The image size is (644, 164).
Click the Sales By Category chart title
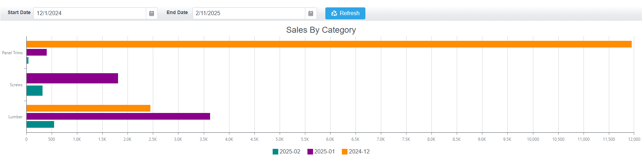321,30
